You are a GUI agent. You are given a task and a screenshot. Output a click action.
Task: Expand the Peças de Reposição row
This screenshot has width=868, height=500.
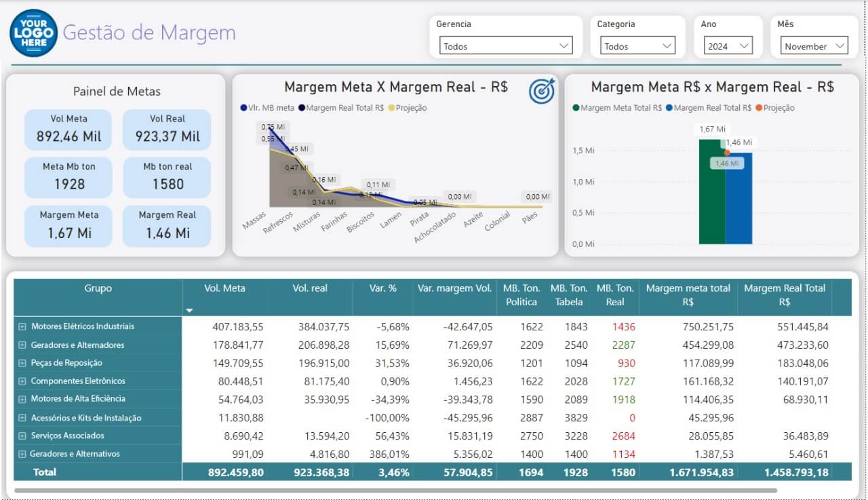pos(22,363)
